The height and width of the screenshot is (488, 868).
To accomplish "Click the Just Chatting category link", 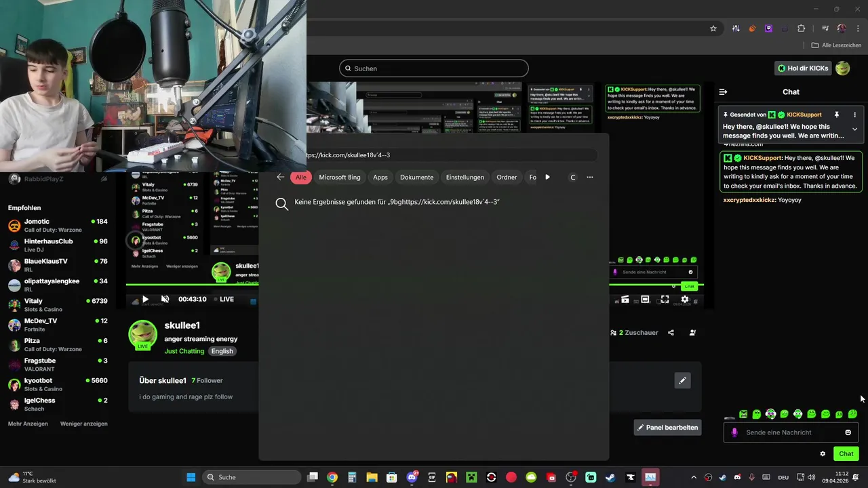I will click(x=184, y=351).
